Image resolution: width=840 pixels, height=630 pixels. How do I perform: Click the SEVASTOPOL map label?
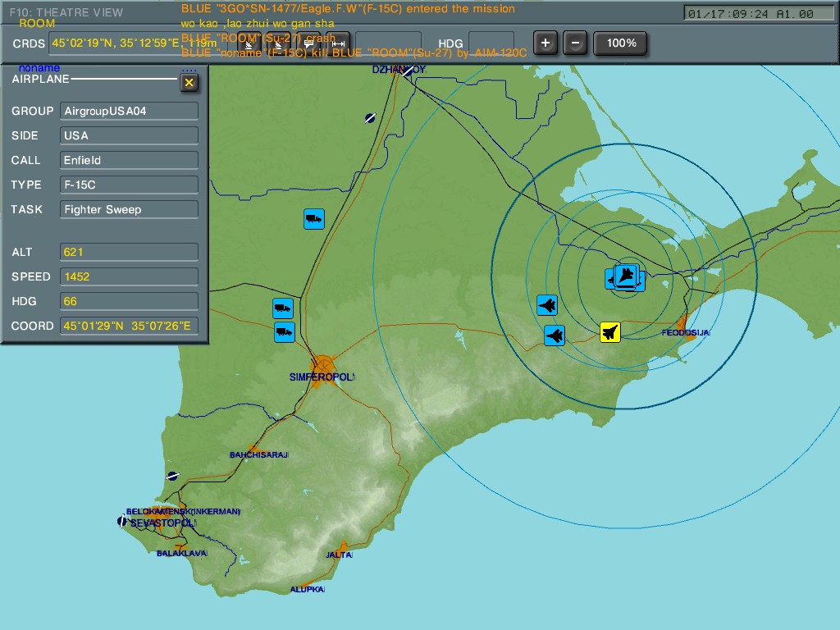tap(163, 523)
